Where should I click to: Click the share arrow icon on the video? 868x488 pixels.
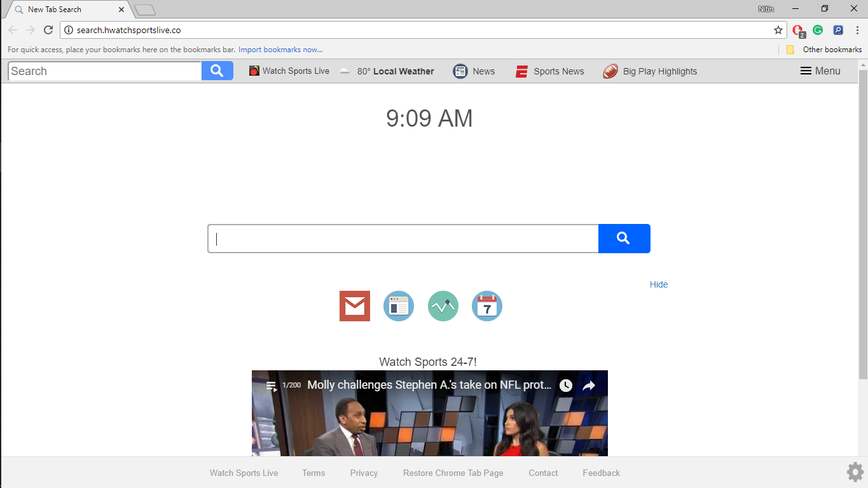coord(588,385)
